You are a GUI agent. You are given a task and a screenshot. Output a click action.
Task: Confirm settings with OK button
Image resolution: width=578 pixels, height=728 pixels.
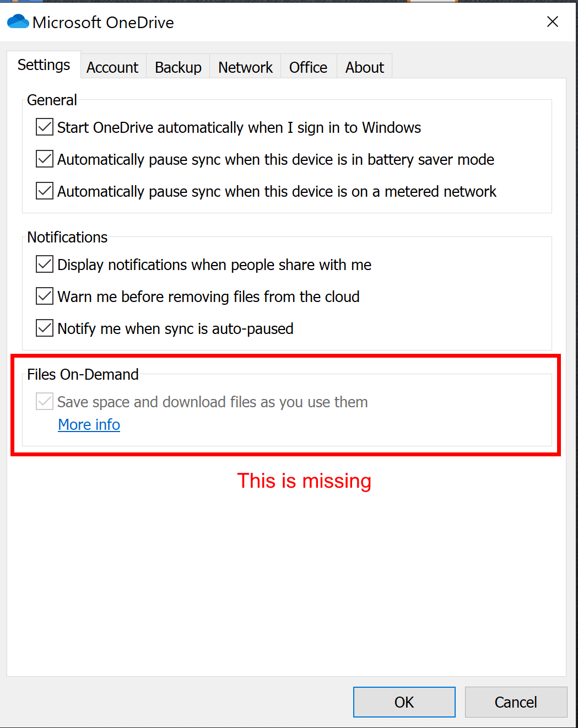tap(404, 702)
